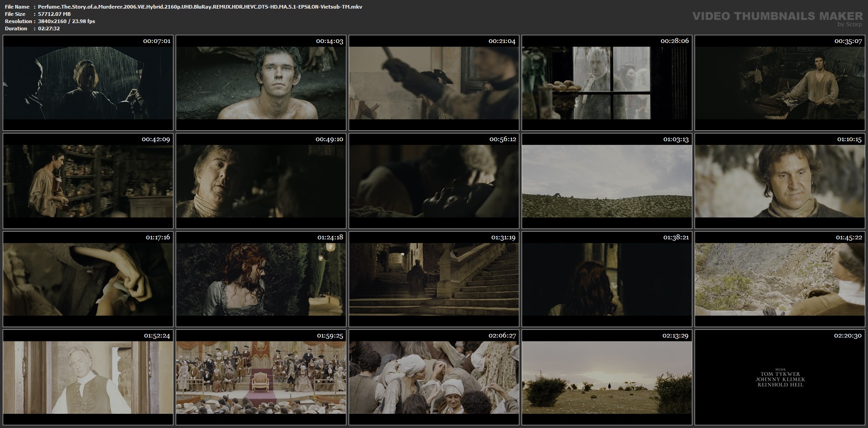Click the 'JOHNNY KLIMEK' credit text

point(780,380)
